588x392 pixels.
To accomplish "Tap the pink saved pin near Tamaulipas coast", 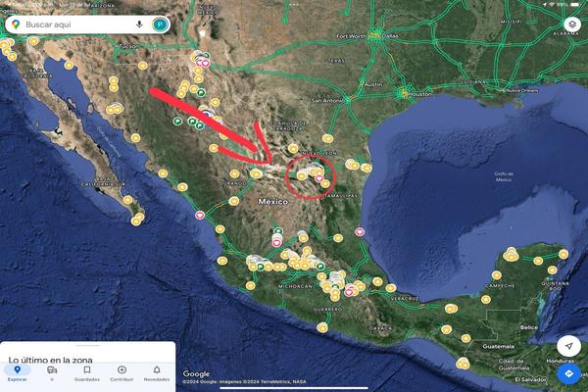I will 360,232.
